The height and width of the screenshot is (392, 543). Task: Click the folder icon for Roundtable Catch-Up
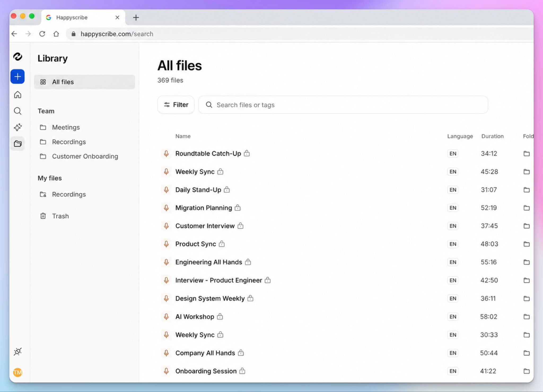527,154
